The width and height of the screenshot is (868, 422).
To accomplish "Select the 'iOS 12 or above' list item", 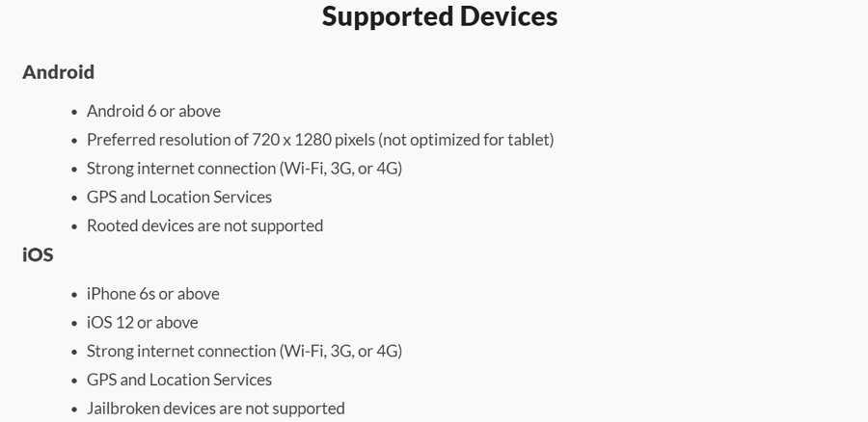I will click(142, 323).
